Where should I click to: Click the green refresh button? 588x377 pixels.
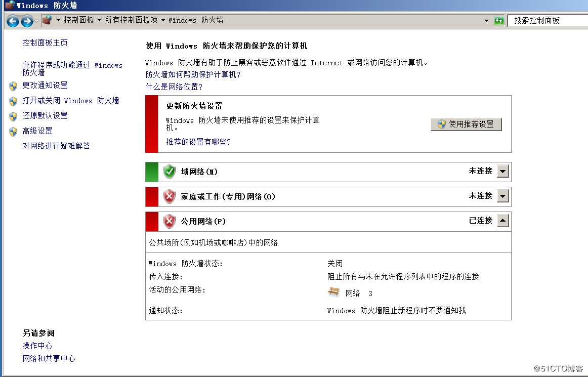point(499,21)
